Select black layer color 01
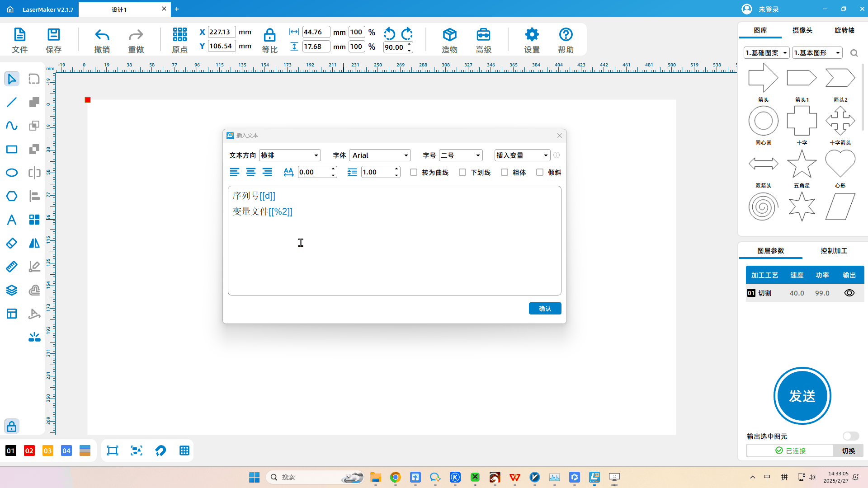Viewport: 868px width, 488px height. coord(11,450)
